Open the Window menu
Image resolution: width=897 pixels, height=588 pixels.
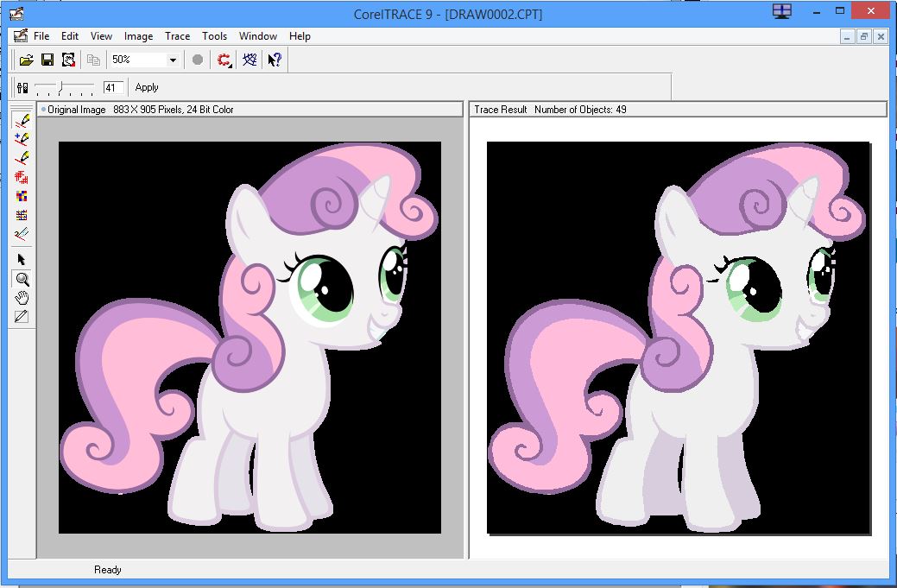(258, 36)
